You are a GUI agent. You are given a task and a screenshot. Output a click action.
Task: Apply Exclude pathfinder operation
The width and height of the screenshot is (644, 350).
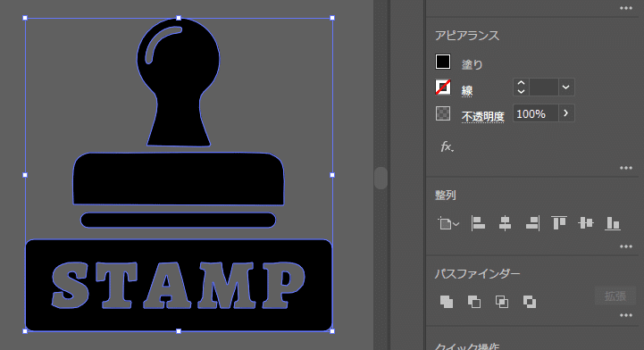click(x=529, y=302)
